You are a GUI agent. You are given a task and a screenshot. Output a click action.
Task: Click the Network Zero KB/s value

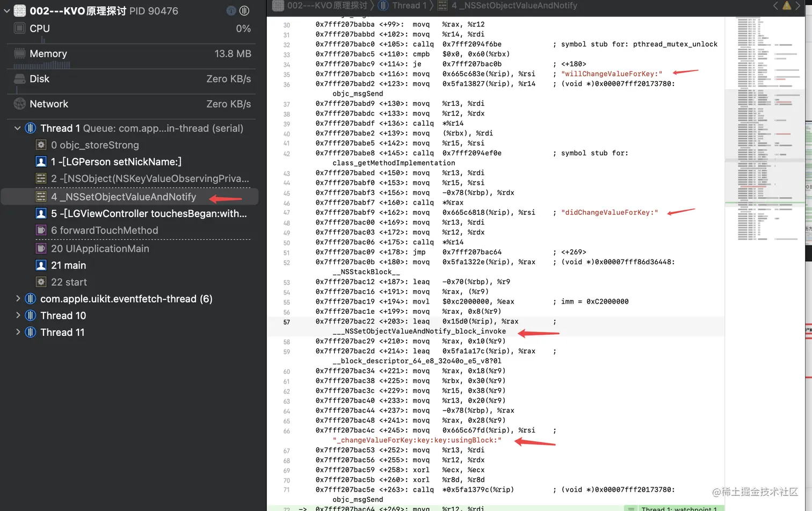pyautogui.click(x=229, y=104)
